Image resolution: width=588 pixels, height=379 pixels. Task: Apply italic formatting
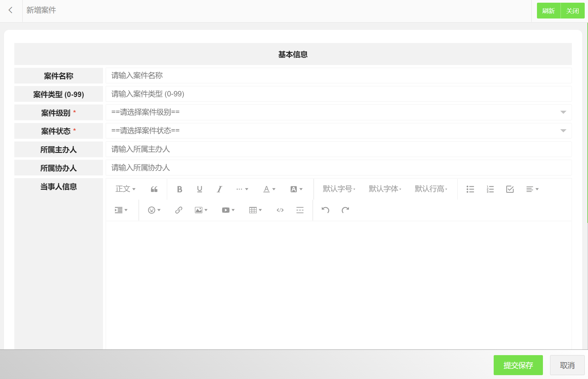(x=219, y=189)
